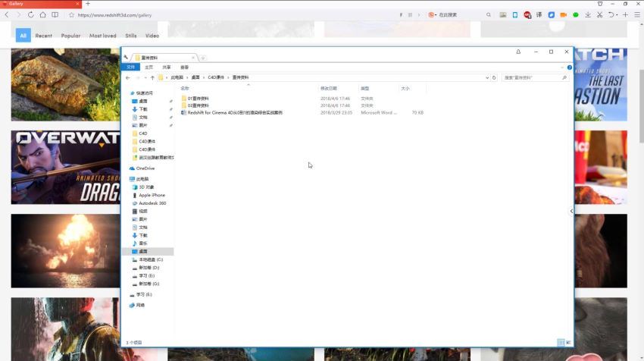Switch to the Recent gallery filter

coord(43,36)
